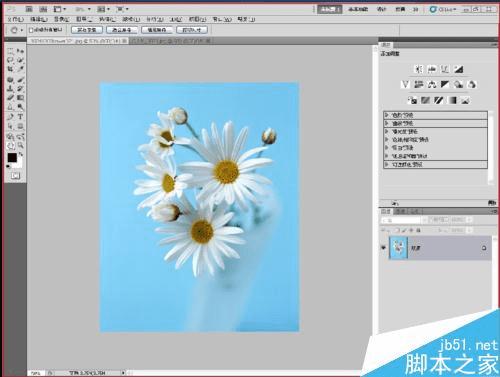Select the Rectangular Marquee tool
Viewport: 500px width, 377px height.
10,51
